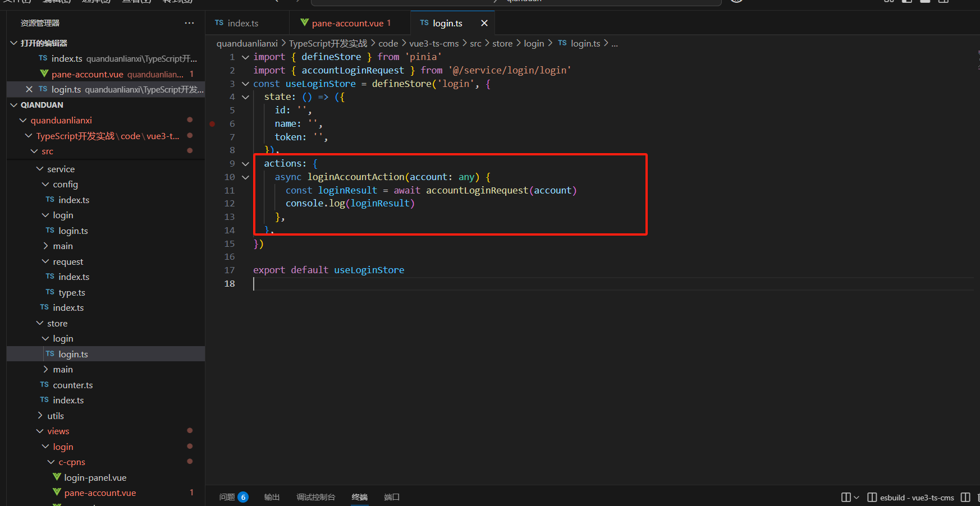Expand the main folder under store
The height and width of the screenshot is (506, 980).
[45, 370]
